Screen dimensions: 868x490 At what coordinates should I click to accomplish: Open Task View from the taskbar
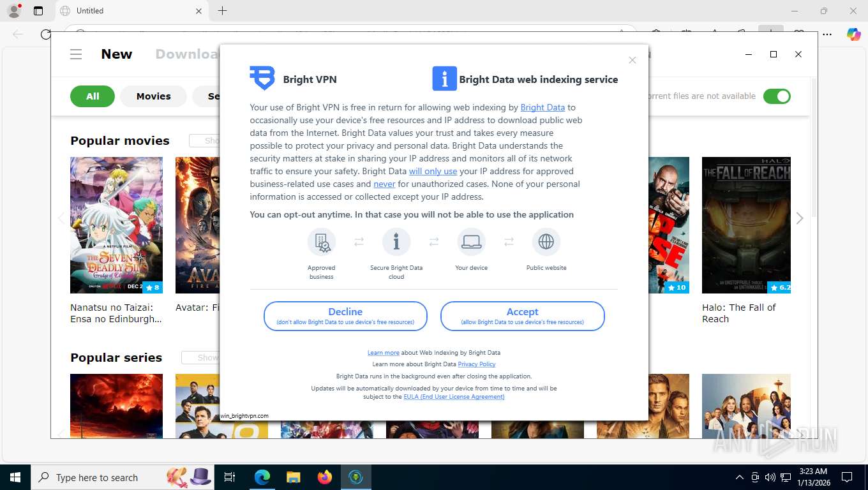point(230,477)
